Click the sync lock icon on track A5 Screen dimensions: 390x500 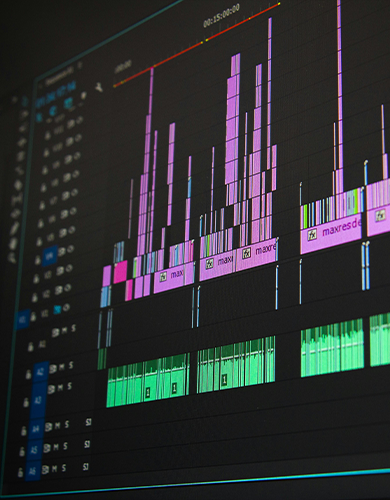tap(47, 448)
